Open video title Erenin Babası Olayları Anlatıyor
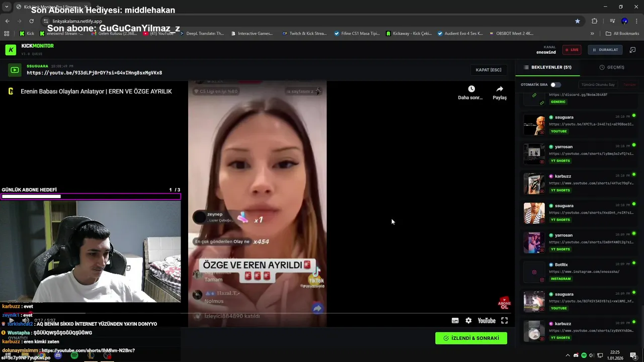 pyautogui.click(x=96, y=92)
